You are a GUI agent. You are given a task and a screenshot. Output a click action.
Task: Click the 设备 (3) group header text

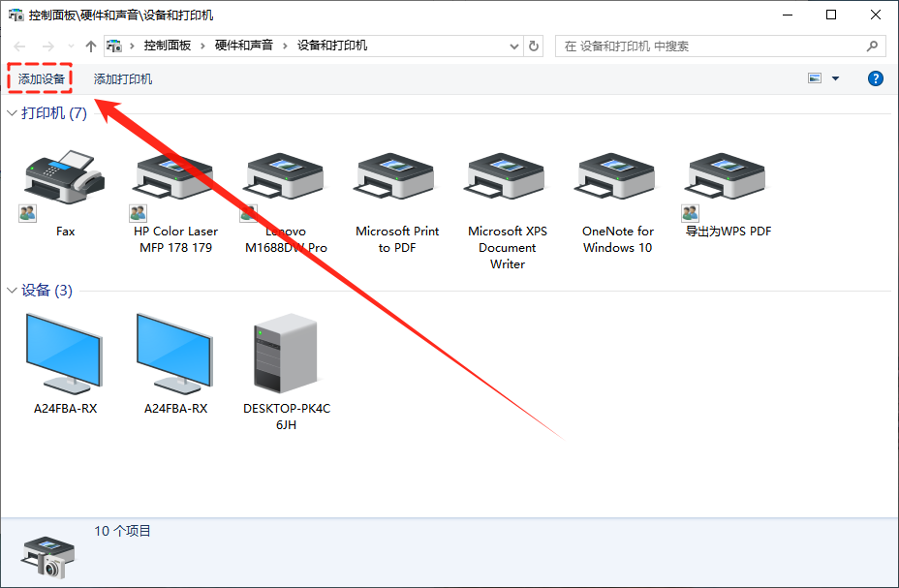coord(46,291)
